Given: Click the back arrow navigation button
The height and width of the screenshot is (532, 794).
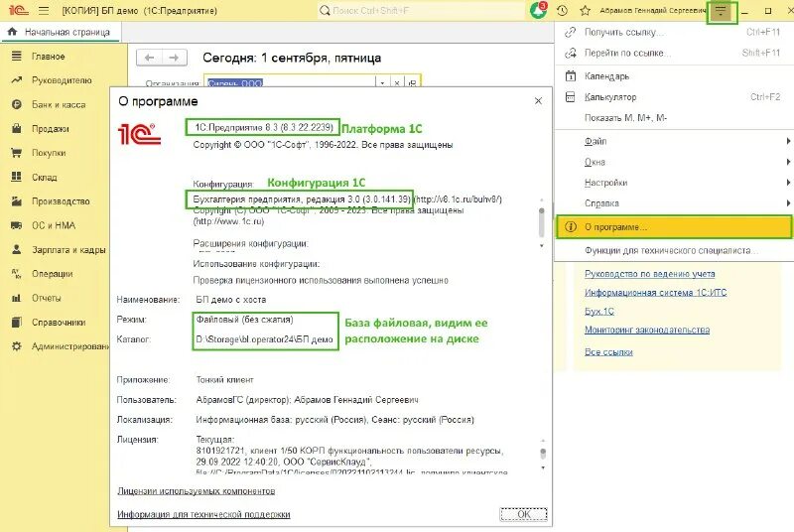Looking at the screenshot, I should point(150,58).
